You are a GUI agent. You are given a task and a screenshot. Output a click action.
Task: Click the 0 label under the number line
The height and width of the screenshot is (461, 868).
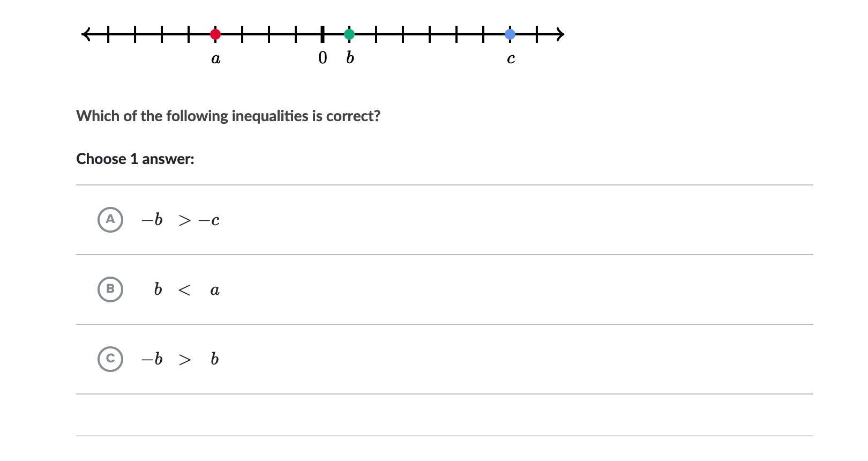click(x=323, y=57)
